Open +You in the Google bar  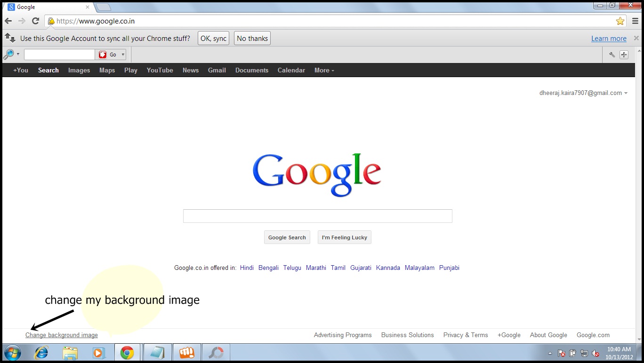pos(21,70)
